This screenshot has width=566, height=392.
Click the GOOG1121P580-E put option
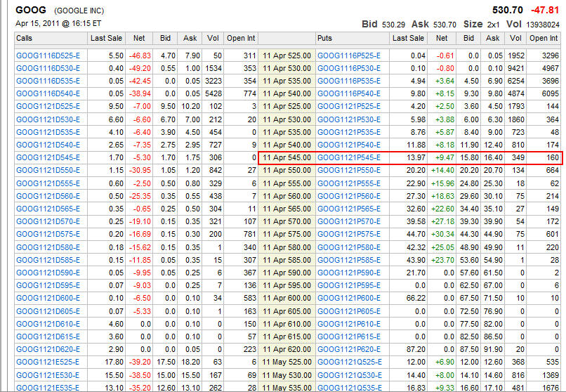click(x=349, y=247)
